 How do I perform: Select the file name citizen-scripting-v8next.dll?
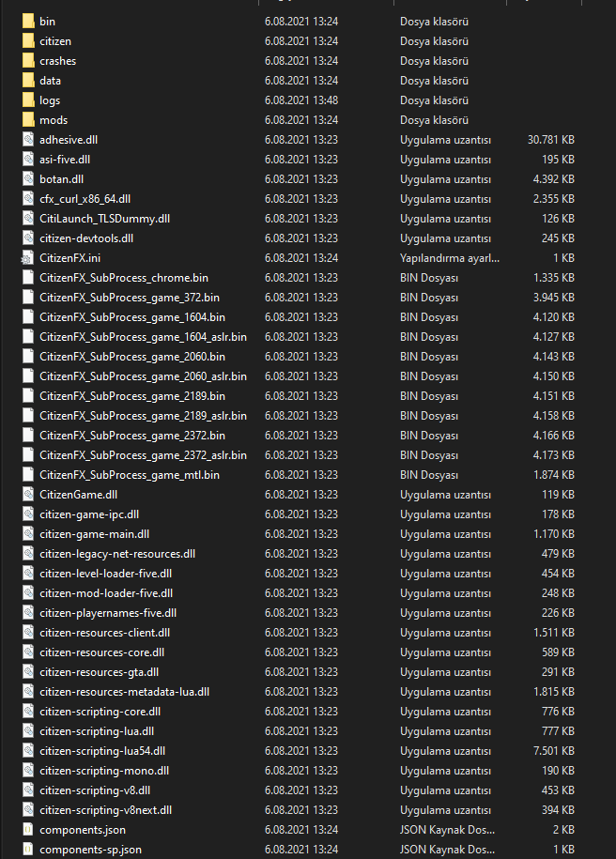106,810
